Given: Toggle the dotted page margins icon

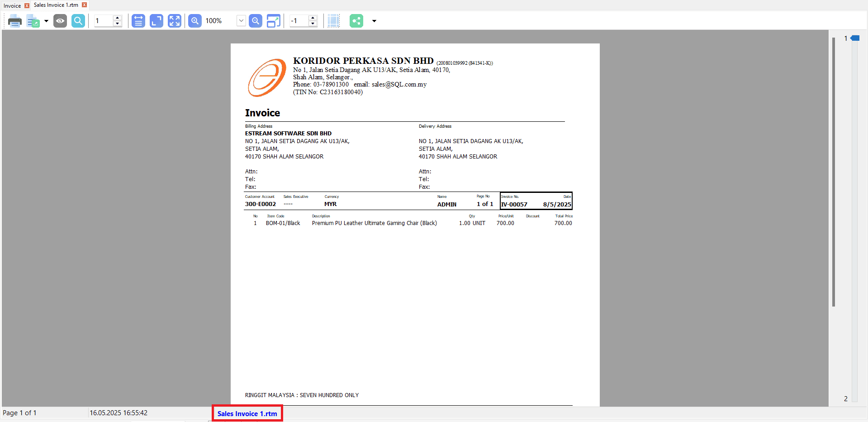Looking at the screenshot, I should click(x=334, y=21).
